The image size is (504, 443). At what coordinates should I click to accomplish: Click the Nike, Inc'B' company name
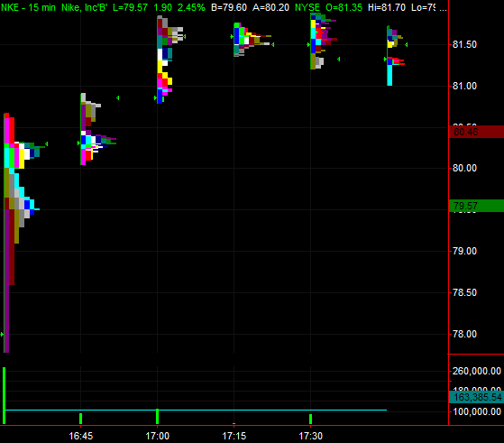coord(84,7)
